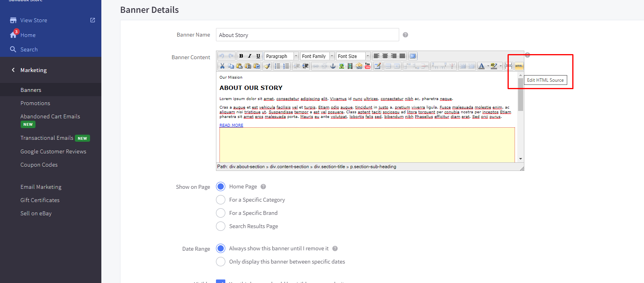Open Transactional Emails page
The width and height of the screenshot is (644, 283).
pos(47,138)
